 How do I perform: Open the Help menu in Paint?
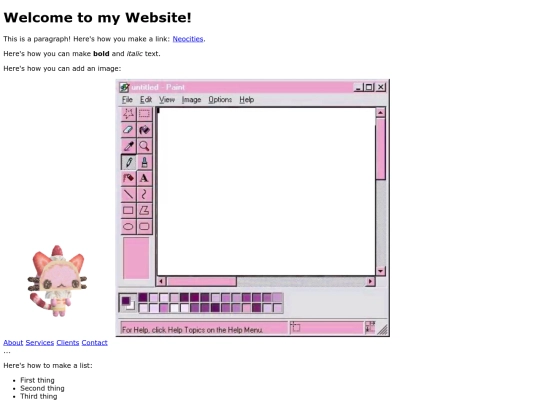(x=247, y=100)
